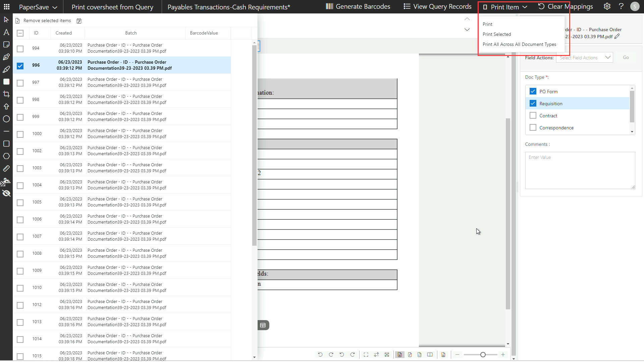Uncheck the box for ID 996
644x362 pixels.
[x=20, y=66]
